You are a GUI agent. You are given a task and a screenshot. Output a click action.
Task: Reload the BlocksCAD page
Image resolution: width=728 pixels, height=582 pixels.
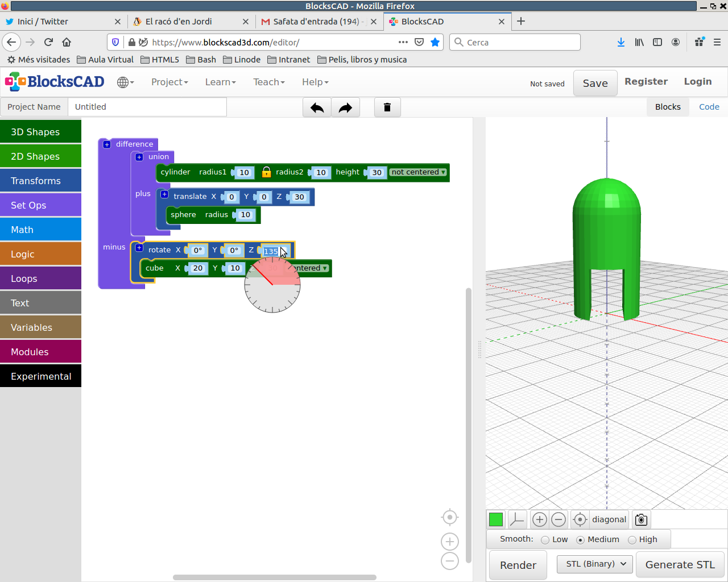48,42
